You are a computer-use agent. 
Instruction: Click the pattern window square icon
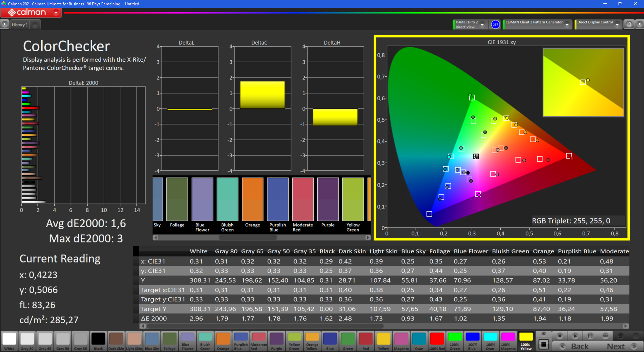pyautogui.click(x=544, y=344)
